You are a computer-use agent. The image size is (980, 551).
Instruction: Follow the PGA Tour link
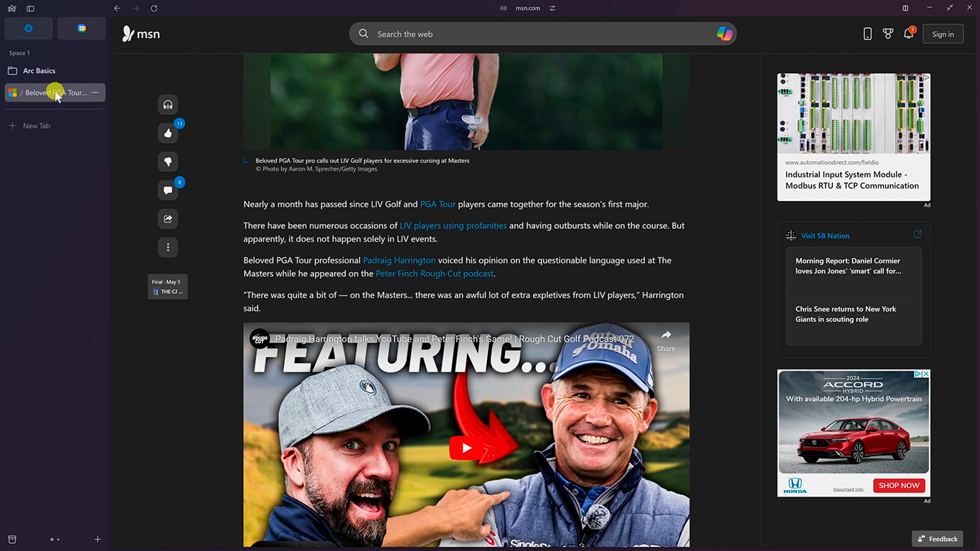click(438, 204)
